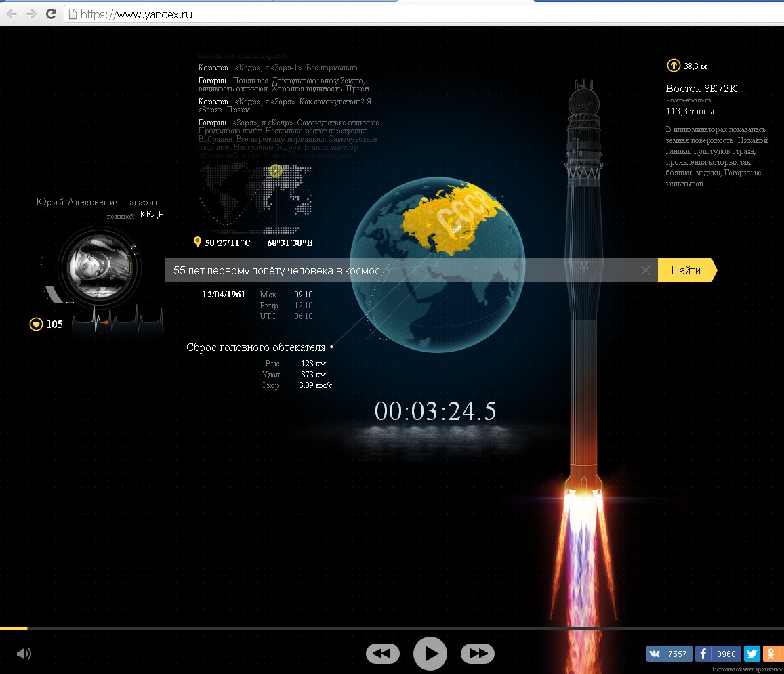This screenshot has width=784, height=674.
Task: Click the yellow Найти search button
Action: click(686, 270)
